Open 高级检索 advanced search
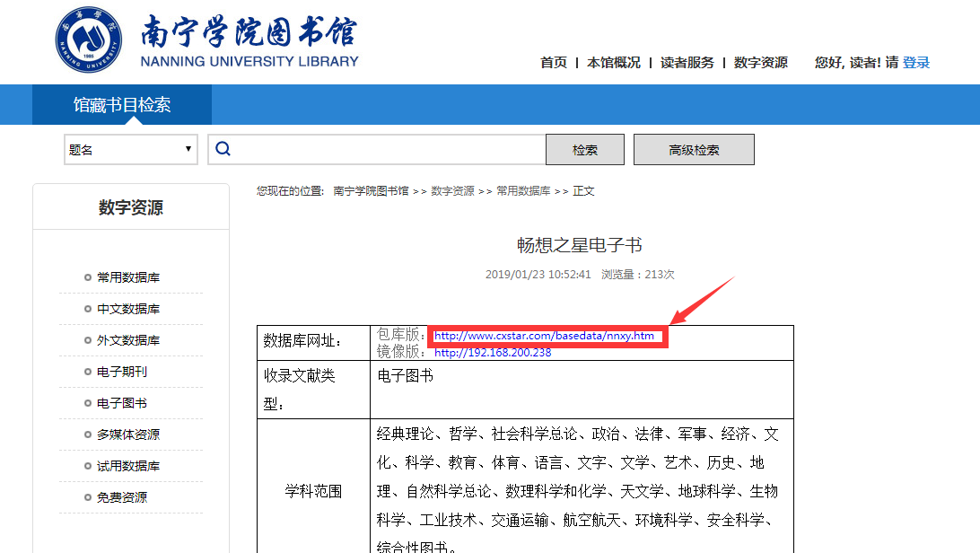Image resolution: width=980 pixels, height=553 pixels. pyautogui.click(x=694, y=150)
